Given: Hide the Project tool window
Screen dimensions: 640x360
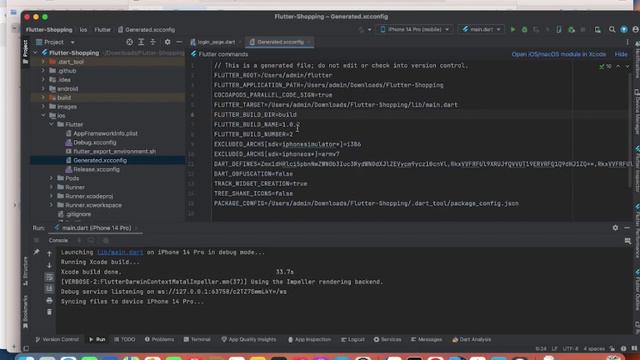Looking at the screenshot, I should [x=179, y=42].
